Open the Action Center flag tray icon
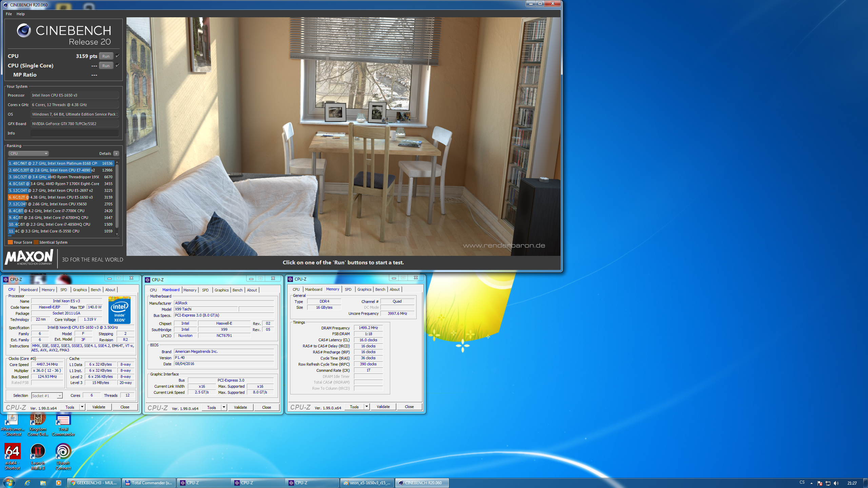Image resolution: width=868 pixels, height=488 pixels. pos(820,483)
